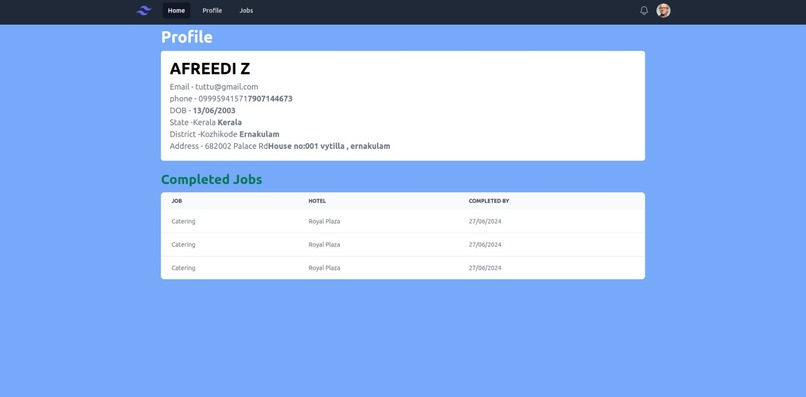
Task: Click the Profile page heading
Action: coord(187,37)
